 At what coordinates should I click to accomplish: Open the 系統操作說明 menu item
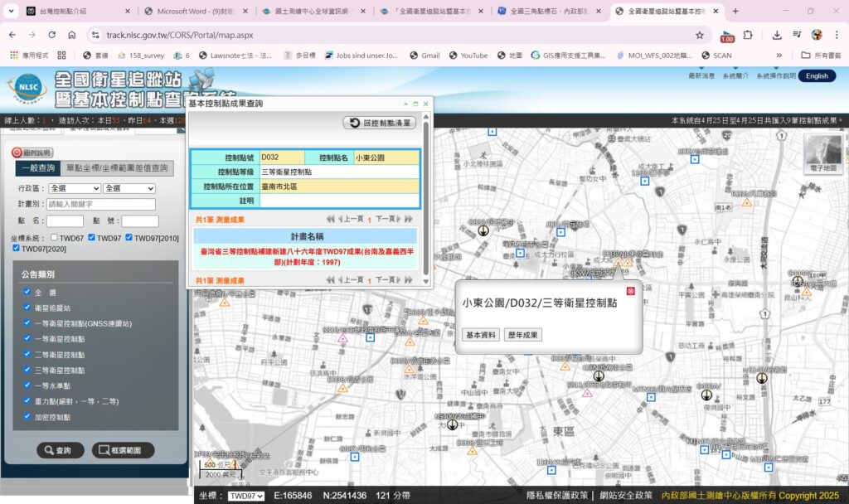776,75
